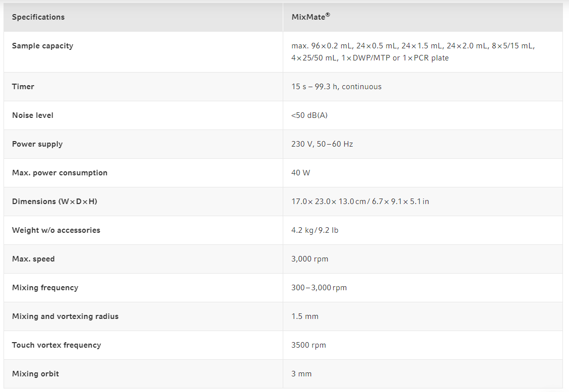
Task: Select the Dimensions (W×D×H) label
Action: pos(55,202)
